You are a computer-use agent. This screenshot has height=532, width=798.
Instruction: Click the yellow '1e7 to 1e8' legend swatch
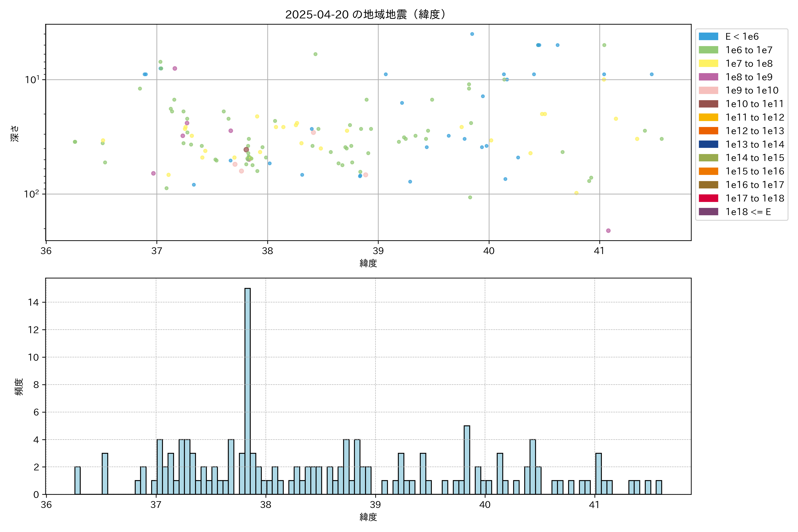pyautogui.click(x=708, y=63)
